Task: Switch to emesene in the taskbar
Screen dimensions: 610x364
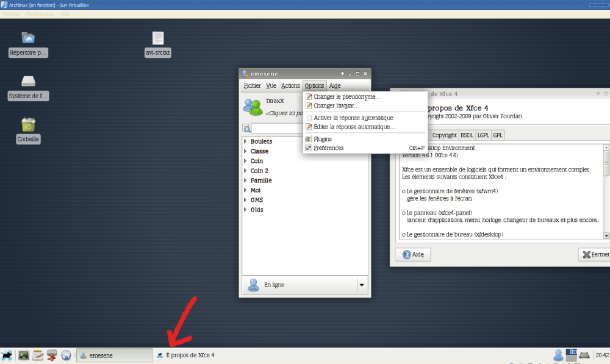Action: [x=114, y=355]
